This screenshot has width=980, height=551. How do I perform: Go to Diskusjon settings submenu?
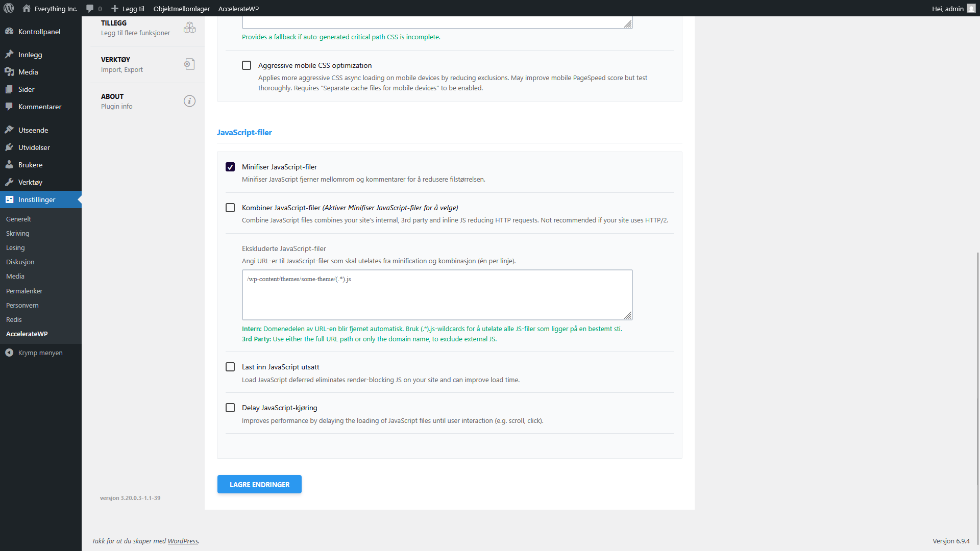point(20,262)
